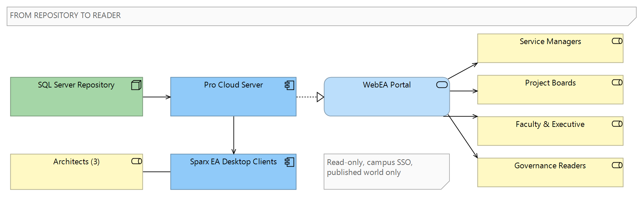Click the role icon on Faculty & Executive
The width and height of the screenshot is (644, 197).
click(x=617, y=124)
